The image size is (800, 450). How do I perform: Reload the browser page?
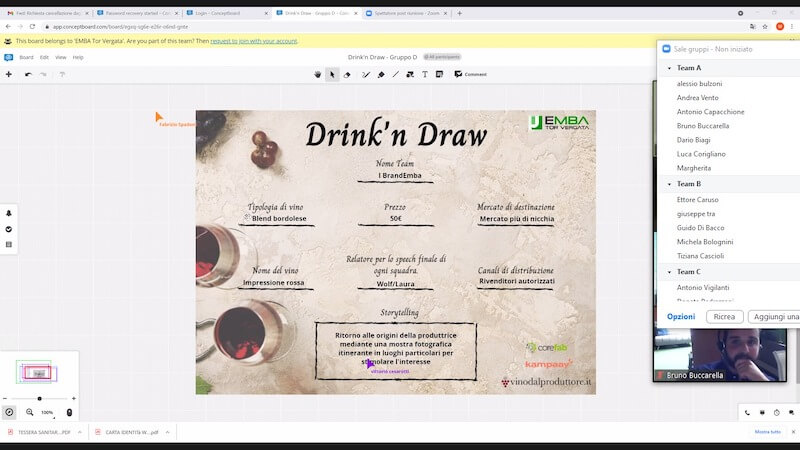click(32, 27)
